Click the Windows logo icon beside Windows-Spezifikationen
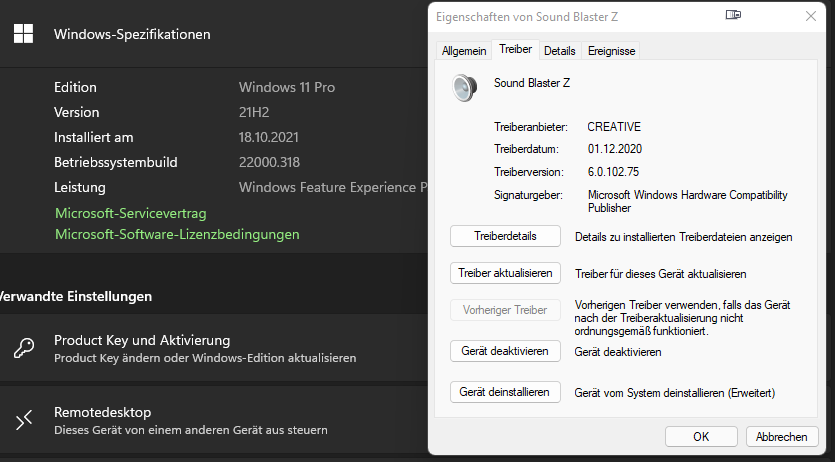The width and height of the screenshot is (835, 462). click(23, 34)
